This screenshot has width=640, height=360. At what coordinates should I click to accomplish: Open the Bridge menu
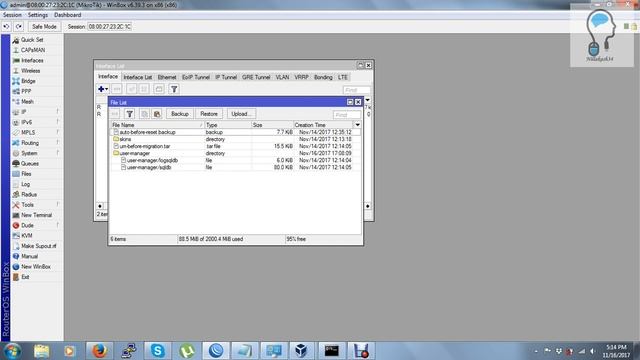pyautogui.click(x=28, y=81)
